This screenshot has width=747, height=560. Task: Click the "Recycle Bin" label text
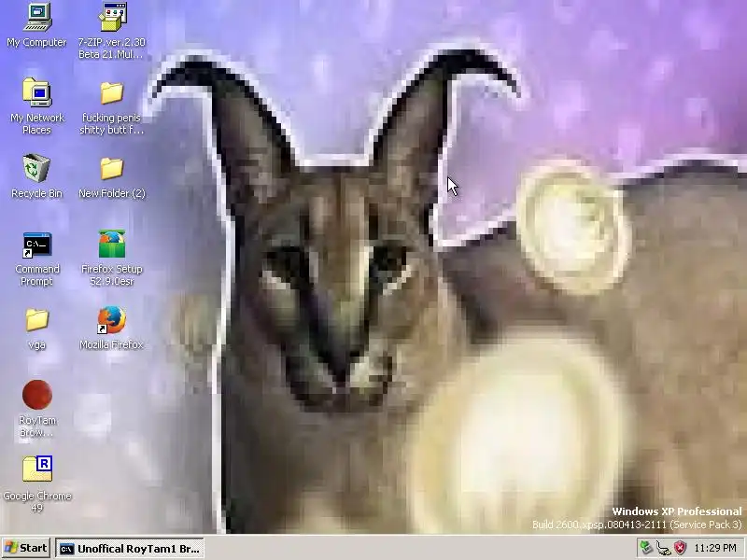click(x=36, y=193)
